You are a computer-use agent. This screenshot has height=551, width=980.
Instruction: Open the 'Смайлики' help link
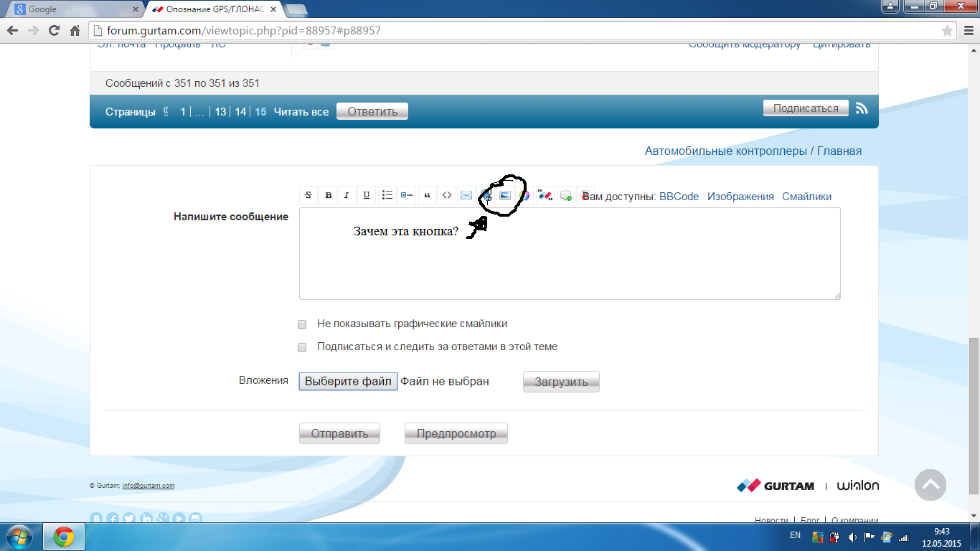806,197
